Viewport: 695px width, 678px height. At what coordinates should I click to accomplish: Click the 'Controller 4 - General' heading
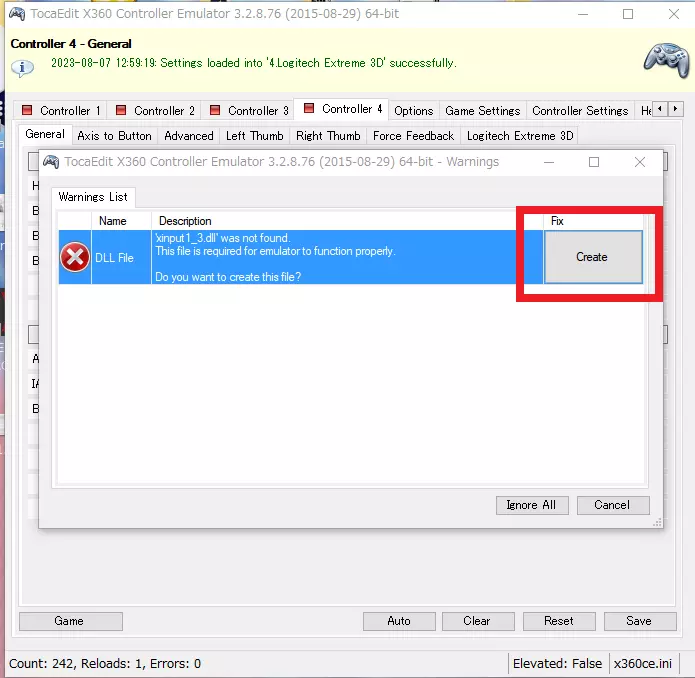click(x=71, y=44)
